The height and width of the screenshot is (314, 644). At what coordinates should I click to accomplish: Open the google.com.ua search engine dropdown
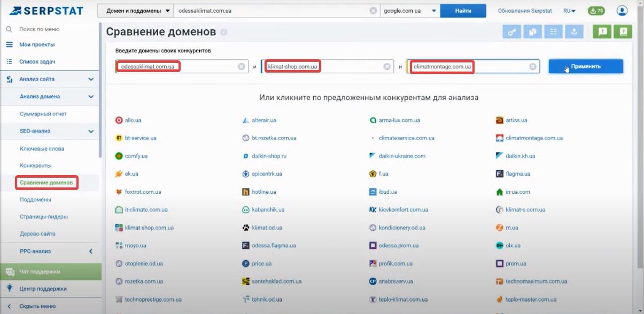410,11
